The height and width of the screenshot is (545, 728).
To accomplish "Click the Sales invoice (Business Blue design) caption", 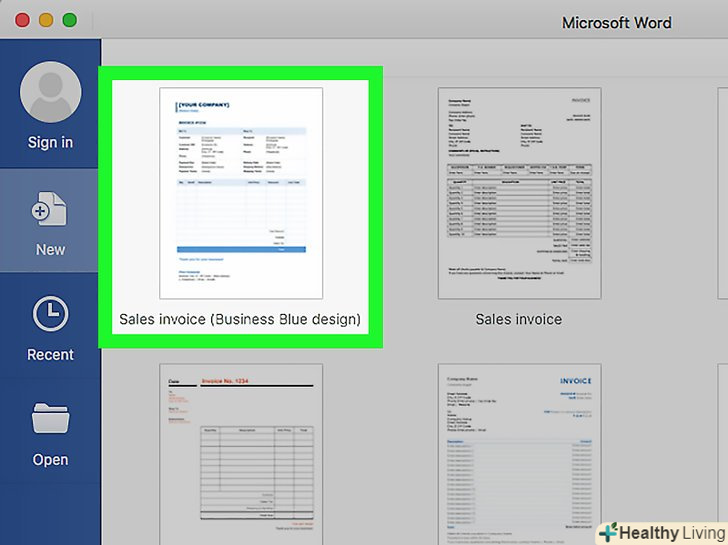I will 240,319.
